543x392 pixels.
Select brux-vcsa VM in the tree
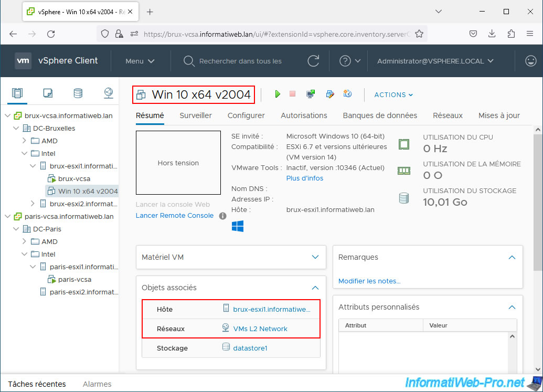tap(74, 179)
